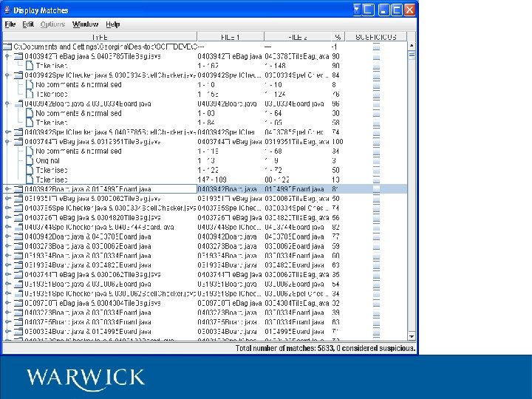The width and height of the screenshot is (532, 399).
Task: Click folder icon of the 84% SpellChecker match row
Action: [18, 75]
